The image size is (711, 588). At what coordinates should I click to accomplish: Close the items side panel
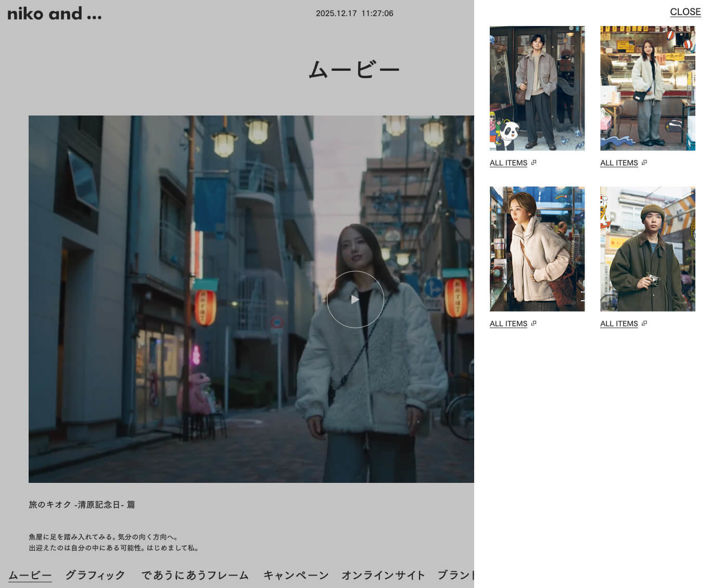pyautogui.click(x=684, y=12)
